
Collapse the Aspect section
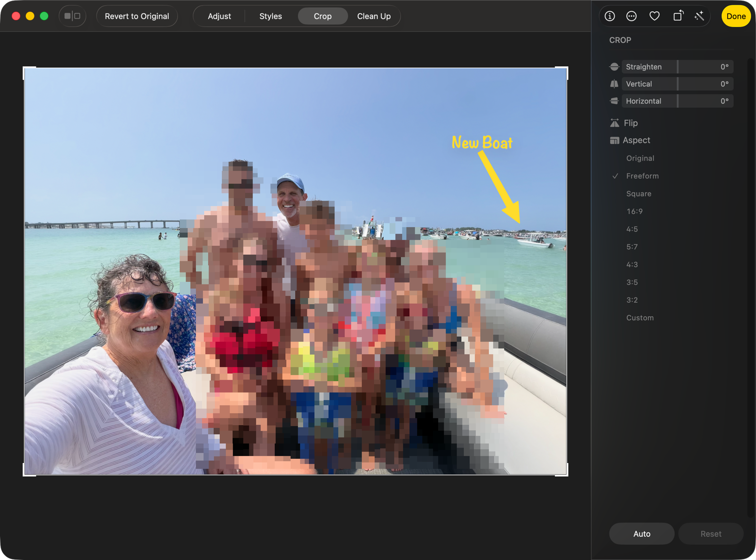[x=636, y=140]
